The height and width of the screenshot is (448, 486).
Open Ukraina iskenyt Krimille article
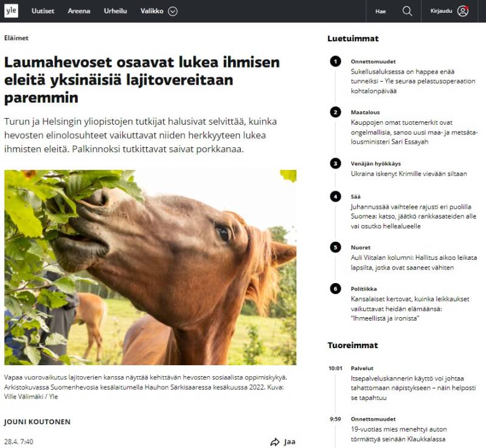(x=409, y=173)
